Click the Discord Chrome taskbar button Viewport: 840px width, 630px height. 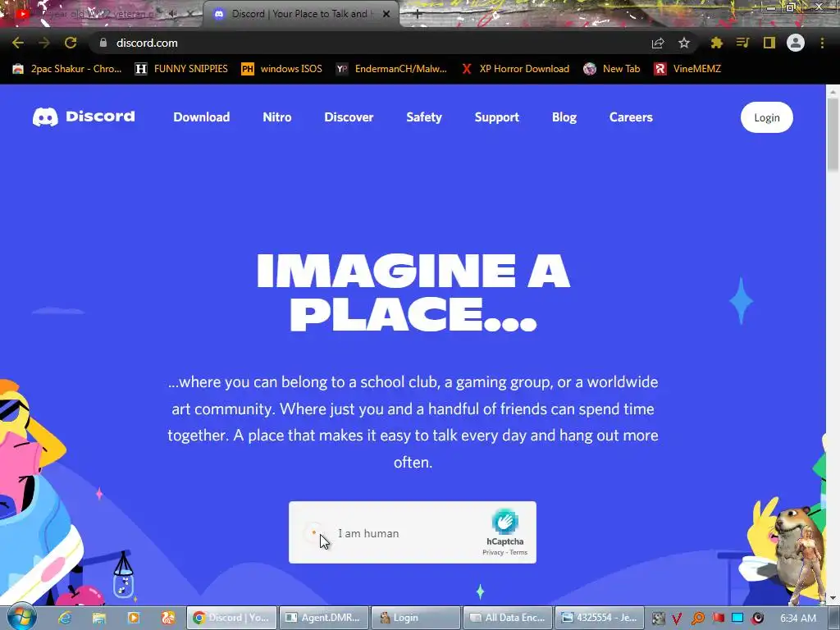click(x=231, y=618)
